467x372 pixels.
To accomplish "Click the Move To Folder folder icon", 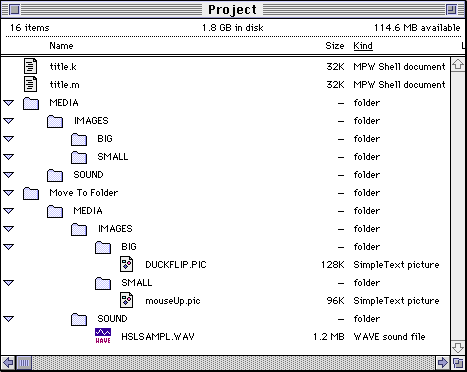I will [x=31, y=193].
